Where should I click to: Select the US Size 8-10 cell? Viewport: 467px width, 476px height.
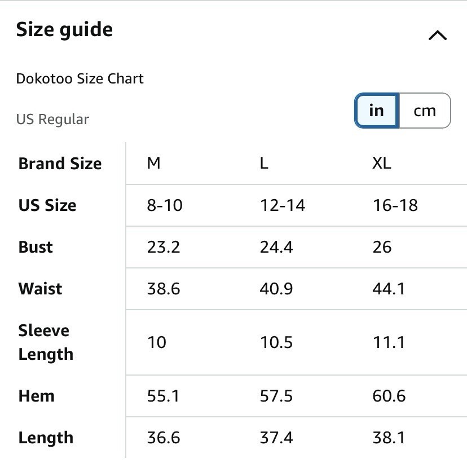[165, 205]
